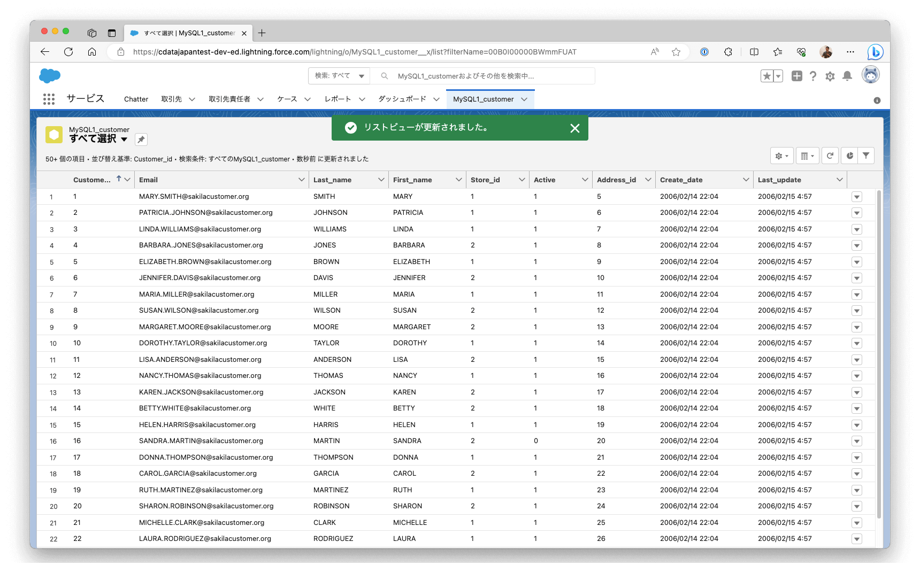Open the Store_id column actions chevron
This screenshot has height=588, width=920.
[522, 180]
